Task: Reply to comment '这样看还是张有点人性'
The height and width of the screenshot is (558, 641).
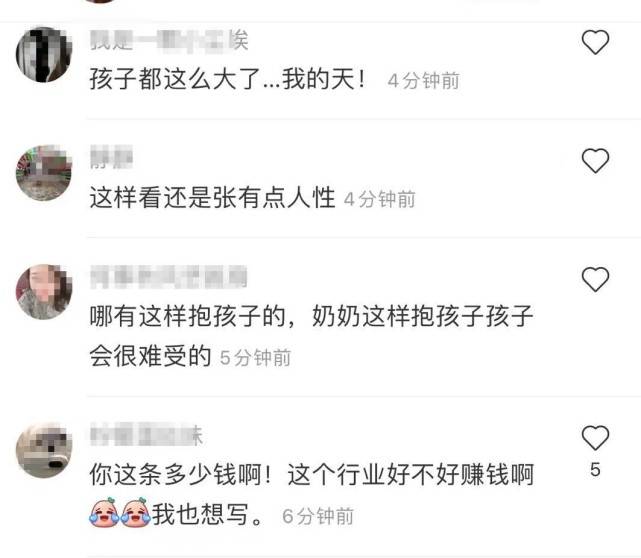Action: [x=212, y=197]
